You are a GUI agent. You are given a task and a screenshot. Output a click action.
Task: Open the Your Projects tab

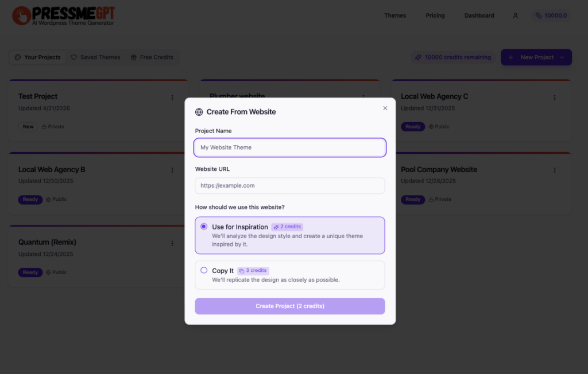(38, 57)
